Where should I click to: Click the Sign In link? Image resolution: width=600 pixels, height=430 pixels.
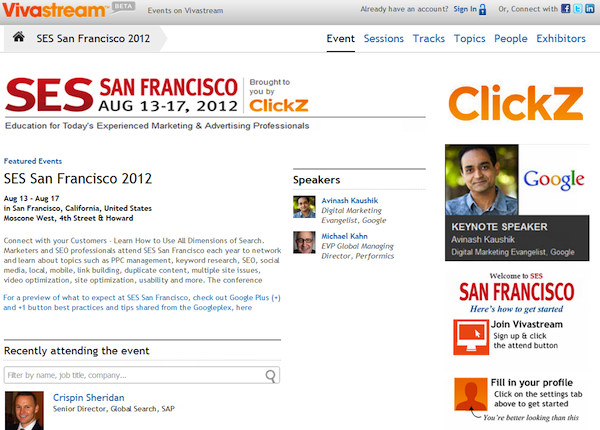(x=465, y=9)
